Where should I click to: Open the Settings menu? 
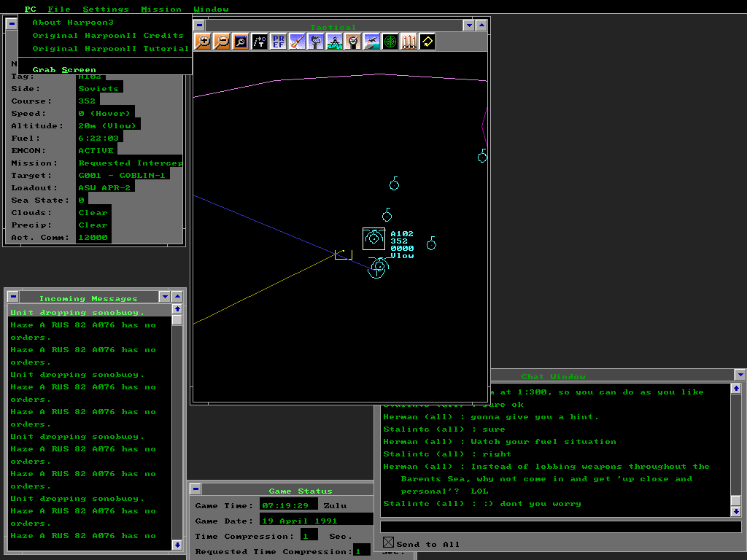click(105, 9)
